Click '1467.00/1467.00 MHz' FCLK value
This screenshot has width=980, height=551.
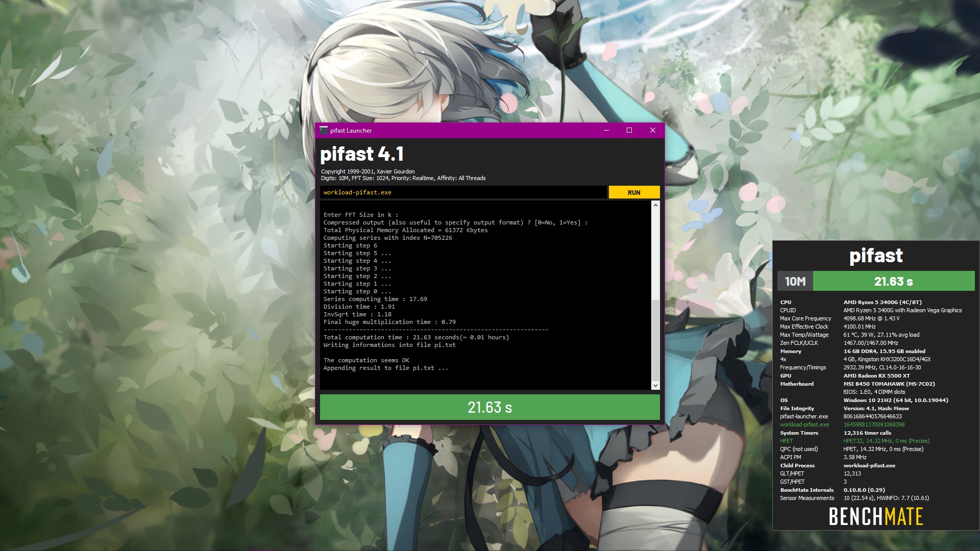[x=871, y=343]
